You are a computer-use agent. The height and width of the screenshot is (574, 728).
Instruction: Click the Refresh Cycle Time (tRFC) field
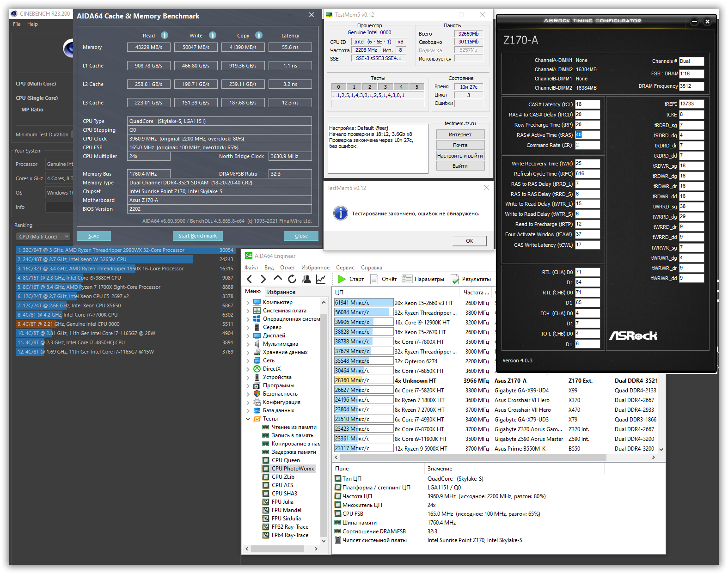pyautogui.click(x=587, y=174)
